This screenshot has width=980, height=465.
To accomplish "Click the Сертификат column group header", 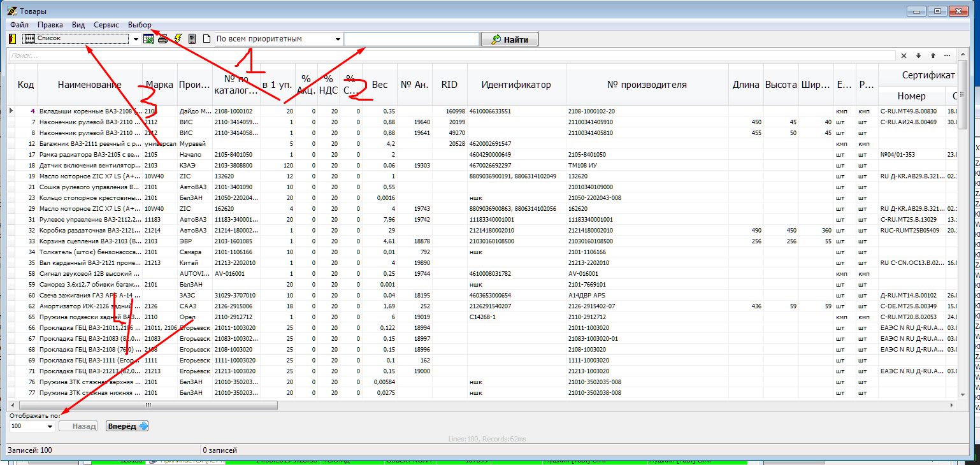I will click(x=918, y=75).
